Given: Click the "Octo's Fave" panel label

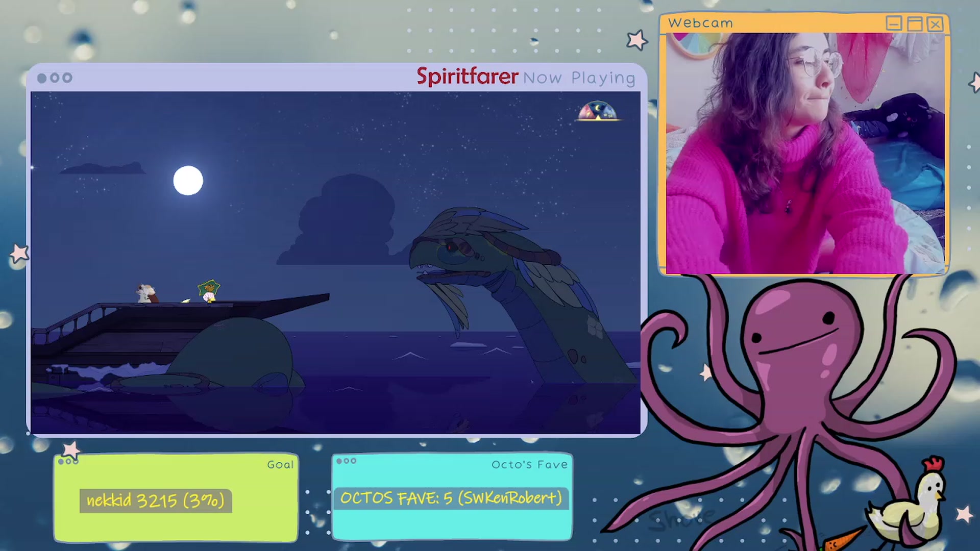Looking at the screenshot, I should [529, 464].
